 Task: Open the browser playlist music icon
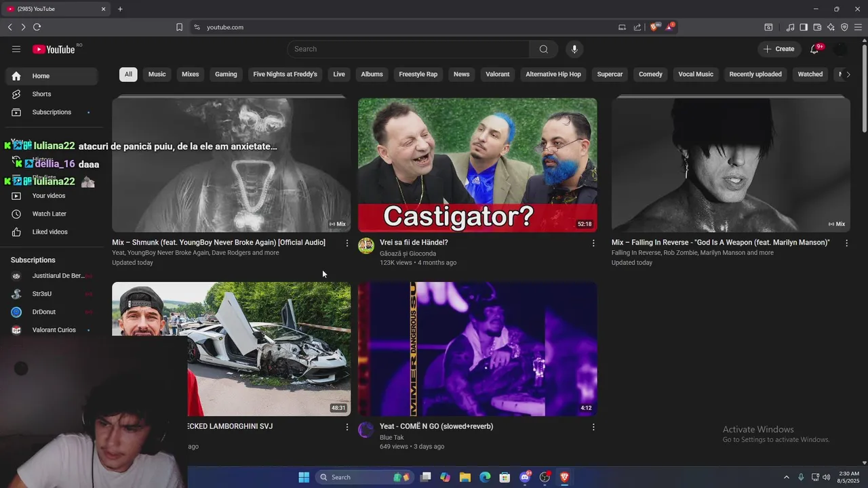(x=790, y=27)
